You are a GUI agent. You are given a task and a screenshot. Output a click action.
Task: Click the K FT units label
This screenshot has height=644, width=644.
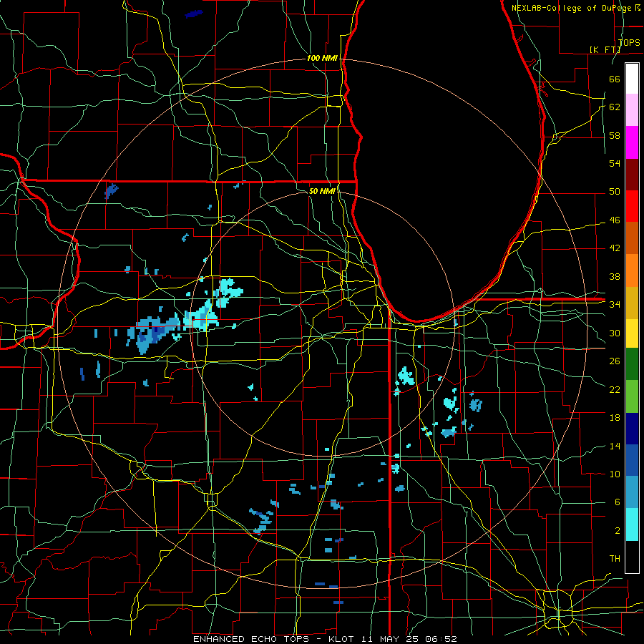coord(605,49)
